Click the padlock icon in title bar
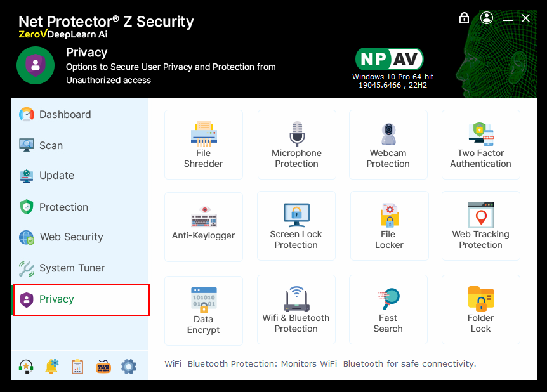 [465, 18]
